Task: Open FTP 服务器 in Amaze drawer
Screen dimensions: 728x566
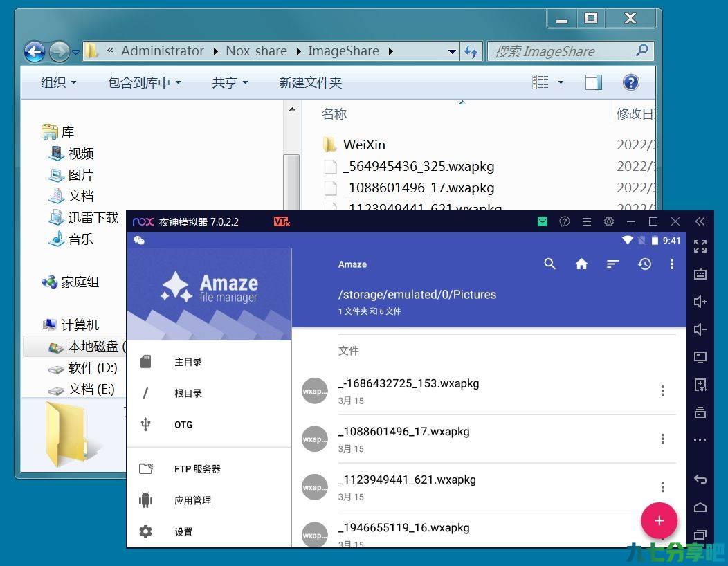Action: point(209,469)
